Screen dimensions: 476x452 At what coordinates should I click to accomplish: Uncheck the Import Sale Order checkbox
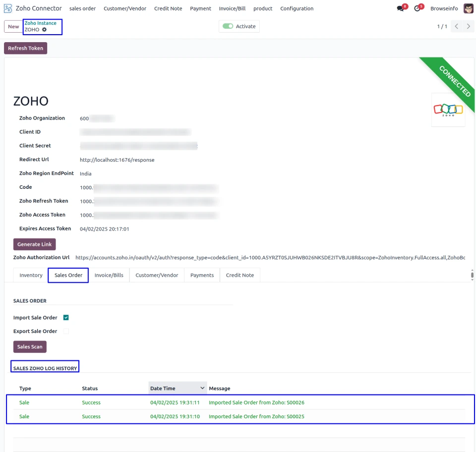click(66, 317)
